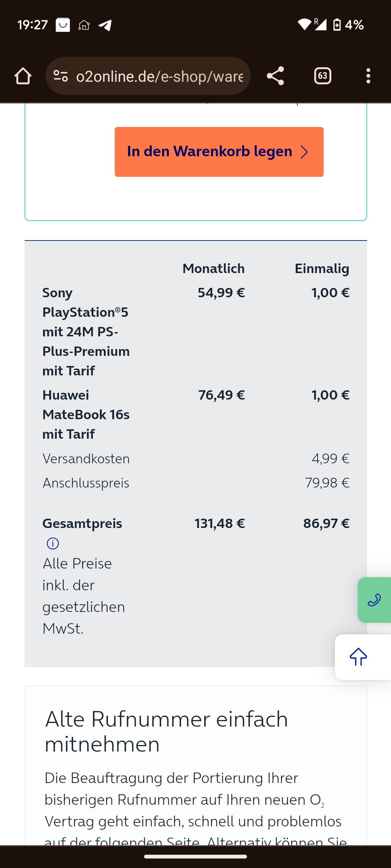The width and height of the screenshot is (391, 868).
Task: Tap the Android gesture navigation bar
Action: click(195, 856)
